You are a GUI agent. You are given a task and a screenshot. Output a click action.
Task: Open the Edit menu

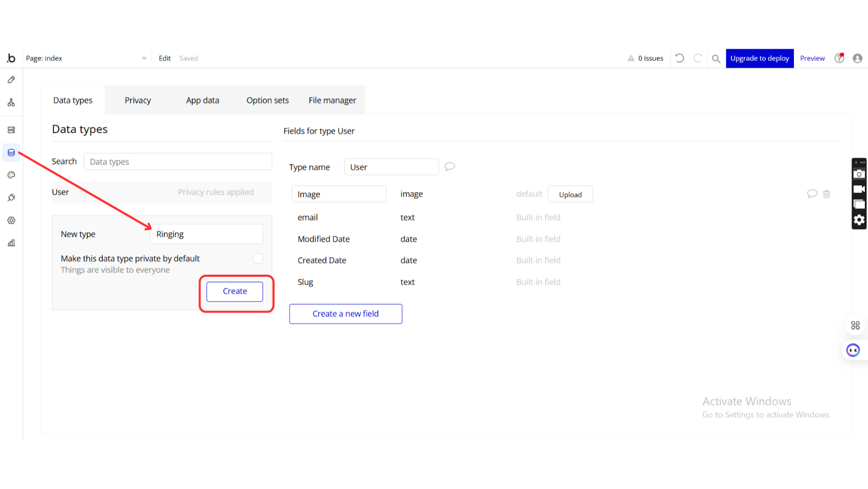pyautogui.click(x=165, y=58)
